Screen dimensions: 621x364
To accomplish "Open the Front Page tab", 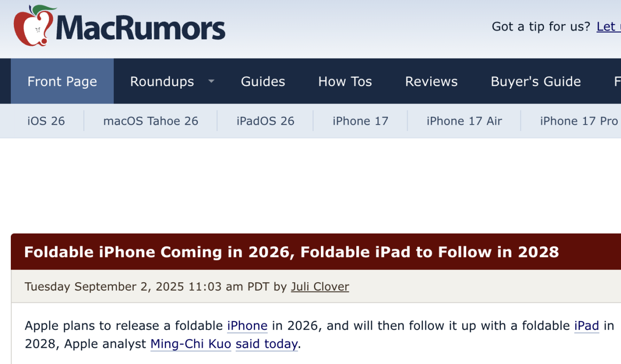I will click(62, 81).
